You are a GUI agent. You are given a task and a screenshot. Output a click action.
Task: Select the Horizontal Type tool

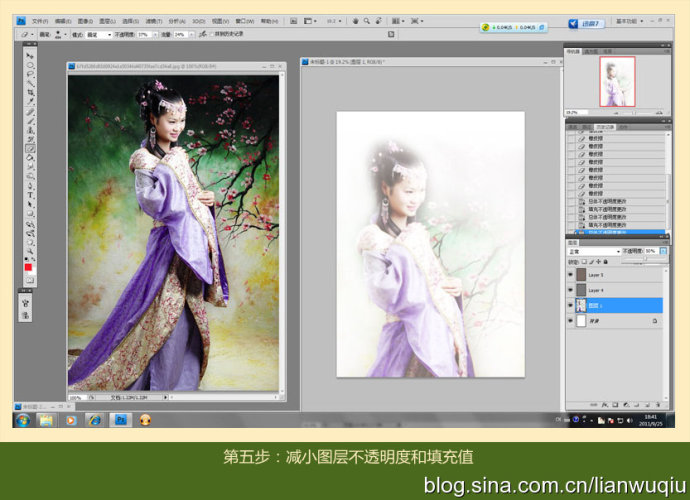tap(30, 195)
